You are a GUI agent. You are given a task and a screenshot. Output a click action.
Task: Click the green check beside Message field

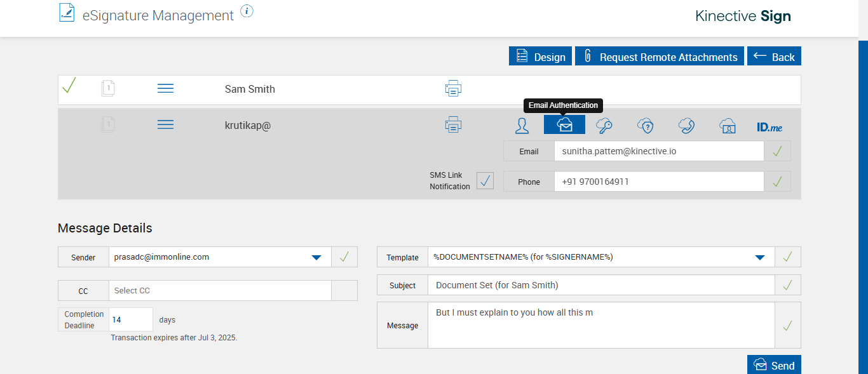point(788,325)
